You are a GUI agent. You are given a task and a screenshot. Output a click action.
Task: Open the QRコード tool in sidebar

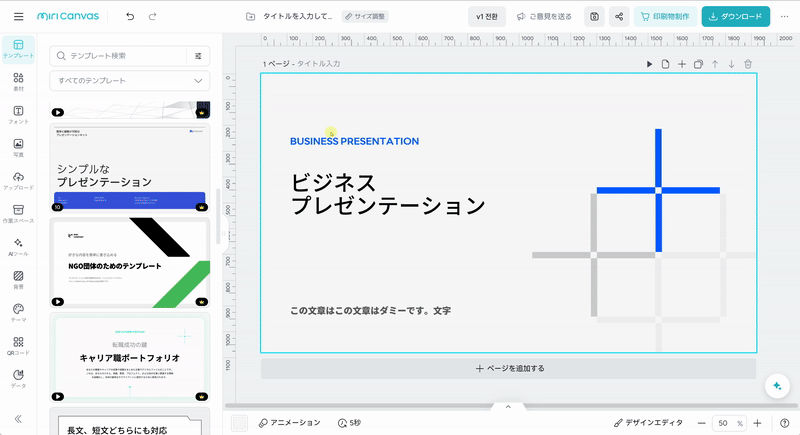18,347
